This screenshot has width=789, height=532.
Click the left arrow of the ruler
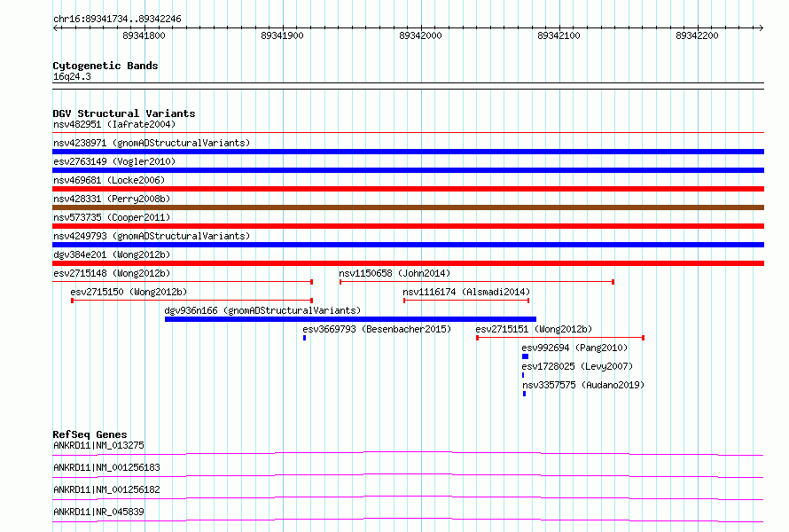click(56, 27)
